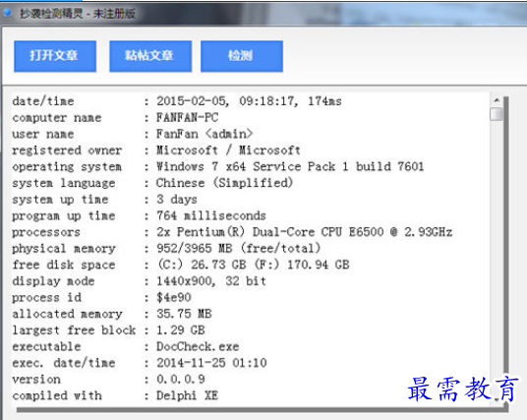Click '952/3965 MB (free/total)' memory value

click(238, 248)
